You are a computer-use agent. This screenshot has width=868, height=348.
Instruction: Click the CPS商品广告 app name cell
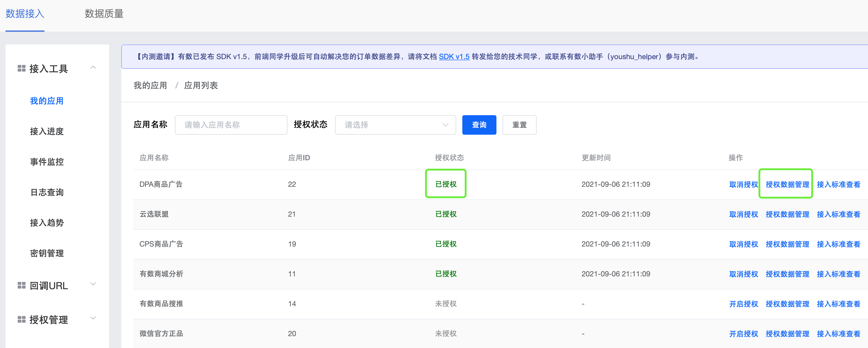coord(161,244)
